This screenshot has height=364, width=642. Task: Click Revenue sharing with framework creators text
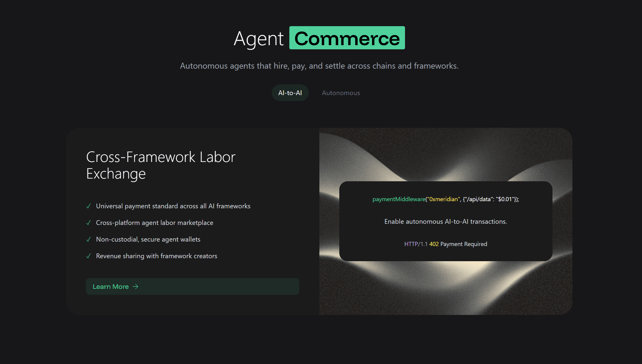157,256
